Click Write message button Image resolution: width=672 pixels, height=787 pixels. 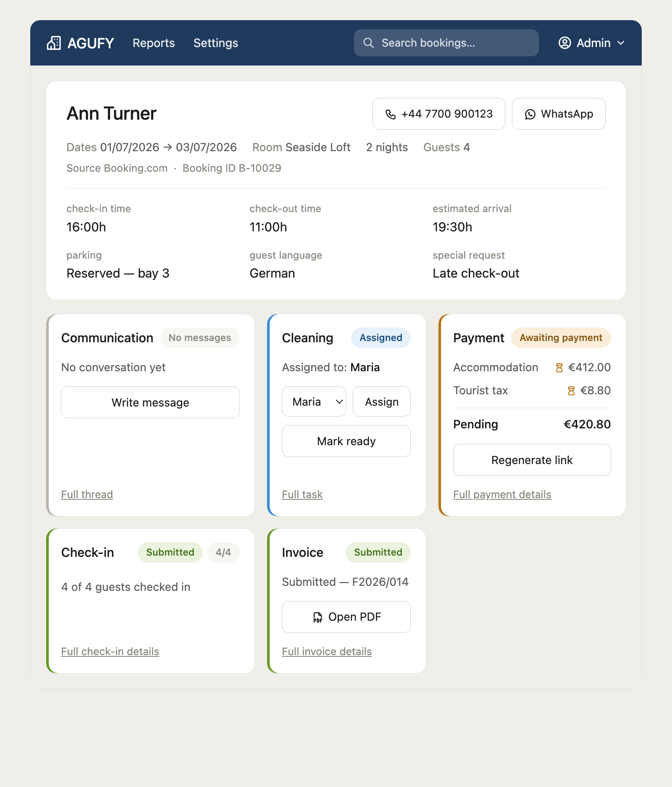[x=150, y=402]
